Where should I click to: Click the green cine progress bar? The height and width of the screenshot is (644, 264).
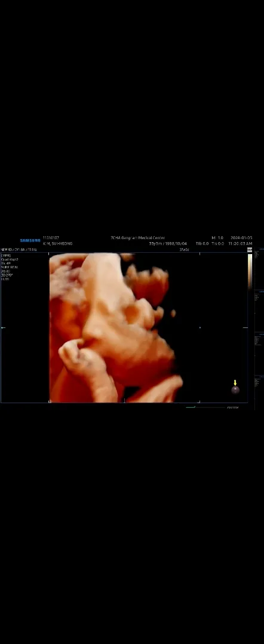pyautogui.click(x=205, y=407)
